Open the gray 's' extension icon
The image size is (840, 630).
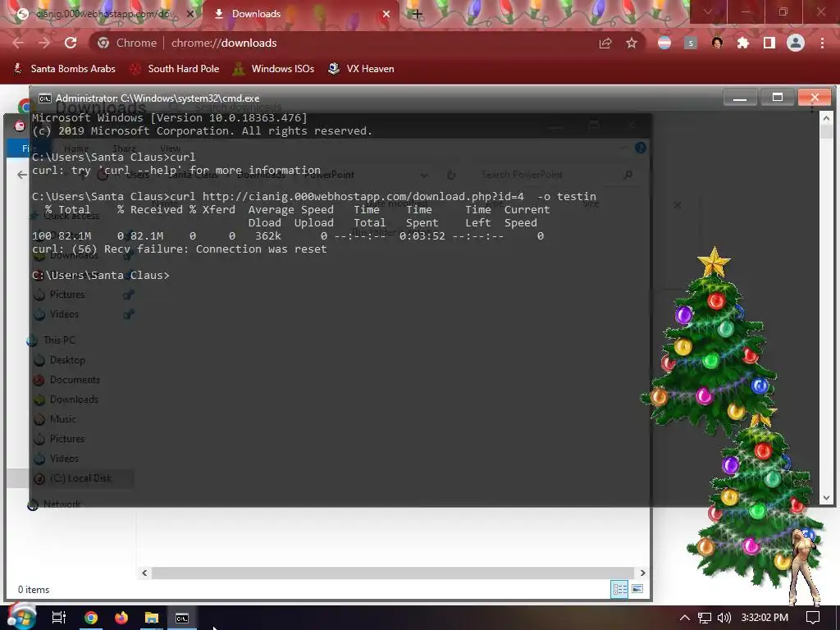coord(691,43)
